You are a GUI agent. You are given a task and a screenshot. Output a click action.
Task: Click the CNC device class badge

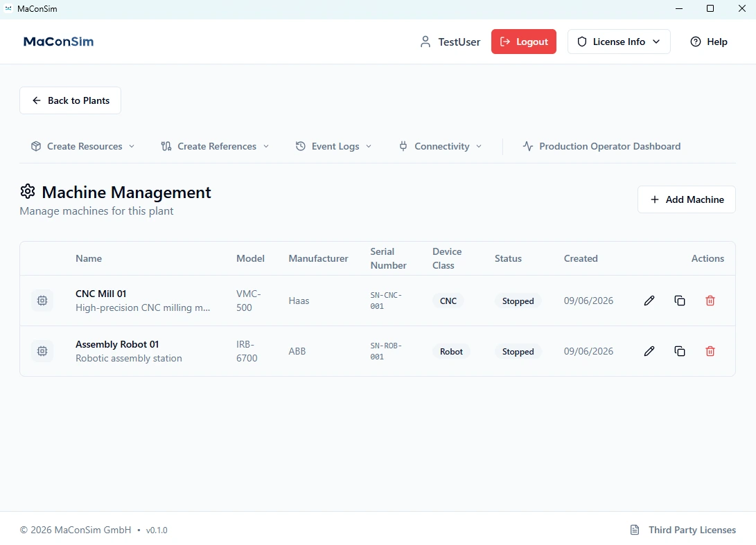448,301
